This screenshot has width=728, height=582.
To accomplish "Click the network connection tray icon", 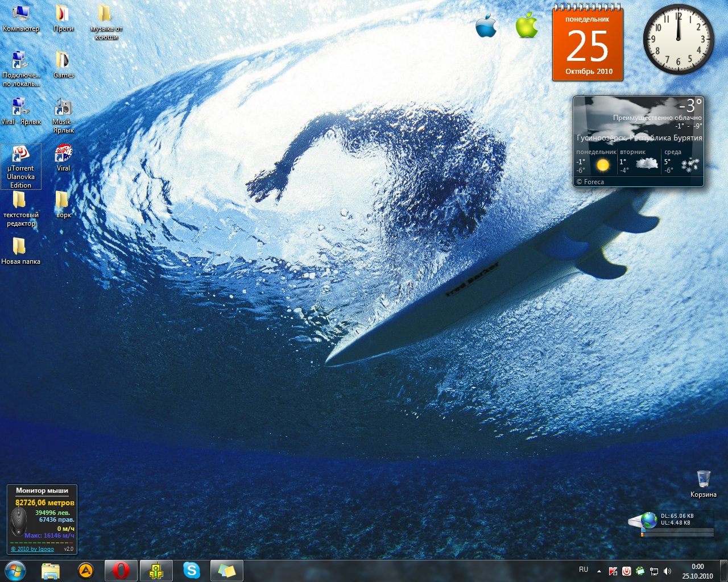I will 654,571.
